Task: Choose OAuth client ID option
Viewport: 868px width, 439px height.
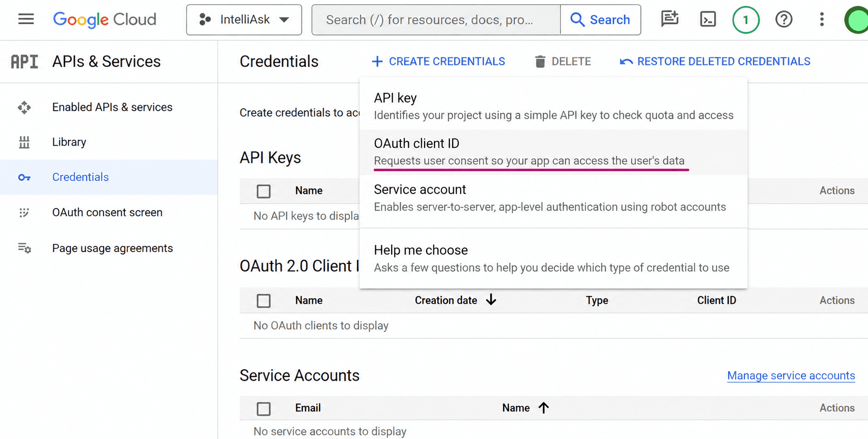Action: coord(553,152)
